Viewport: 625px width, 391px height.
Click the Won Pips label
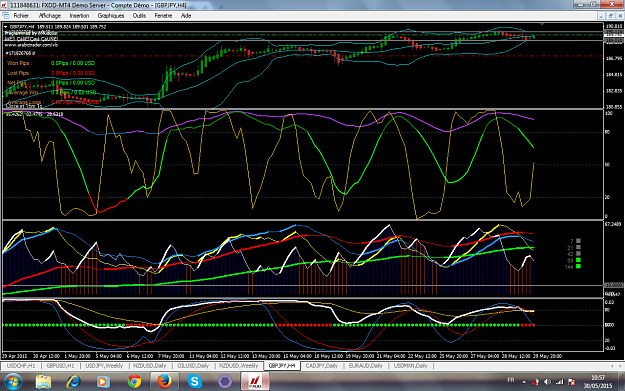pos(19,63)
